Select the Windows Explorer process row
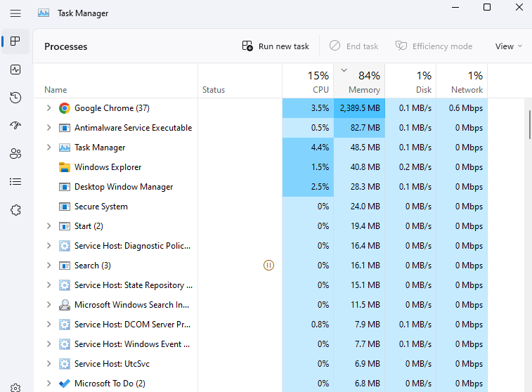532x392 pixels. (x=108, y=167)
